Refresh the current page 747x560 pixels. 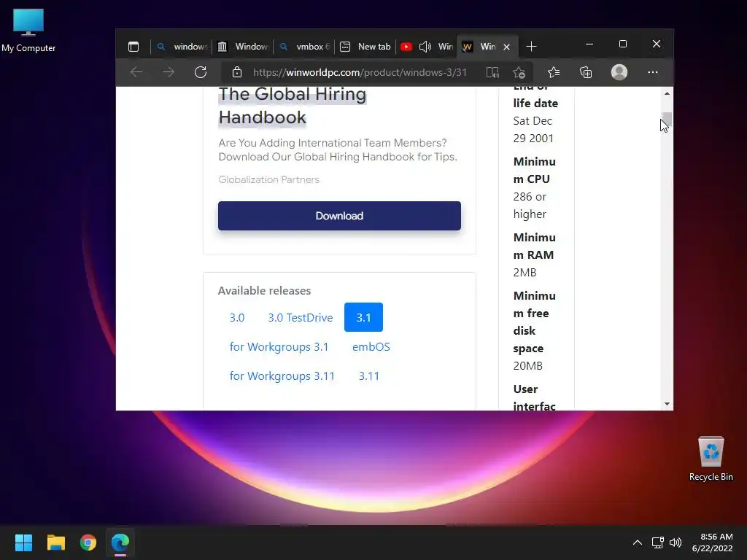coord(201,72)
